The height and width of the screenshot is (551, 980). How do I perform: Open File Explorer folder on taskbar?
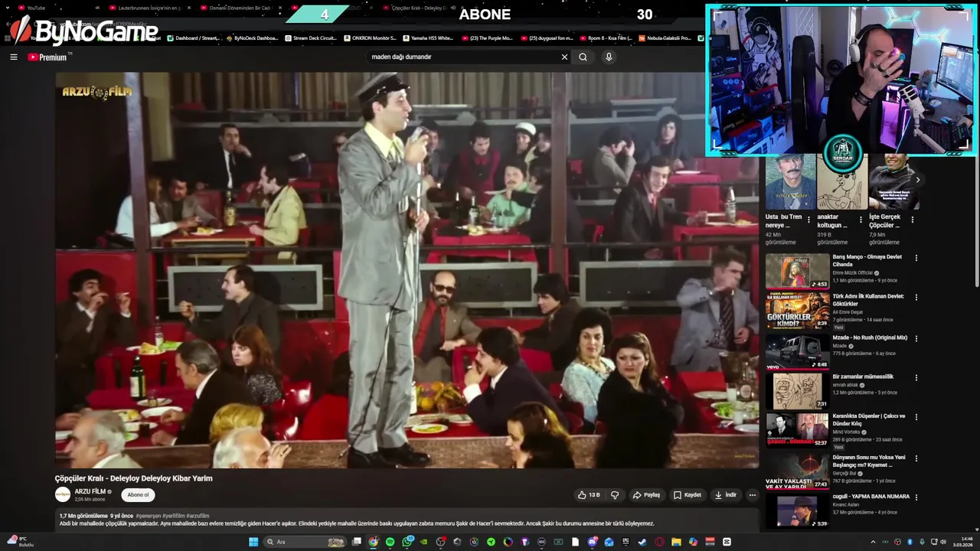676,542
